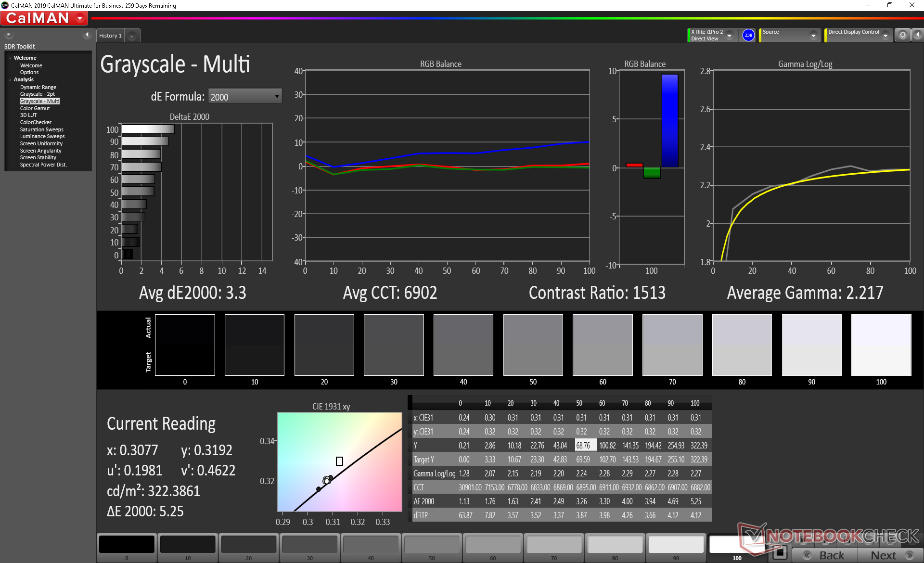Select the 40 level swatch in bottom strip
The height and width of the screenshot is (563, 924).
tap(371, 548)
